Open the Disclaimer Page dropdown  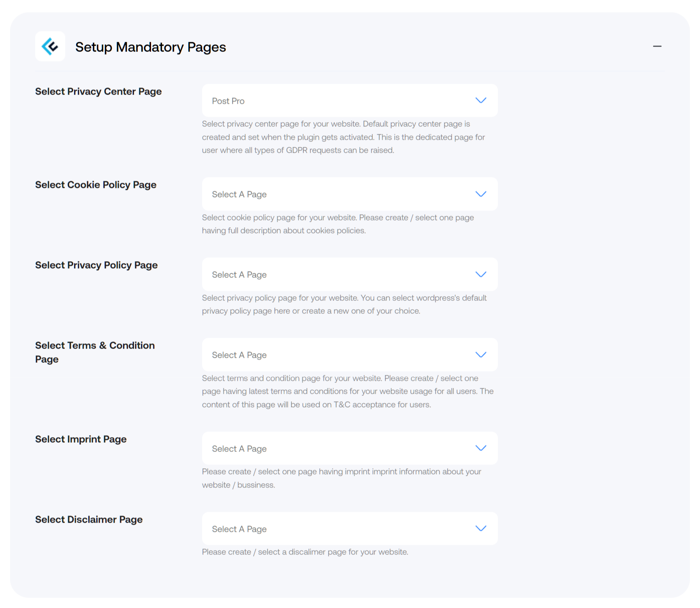350,528
